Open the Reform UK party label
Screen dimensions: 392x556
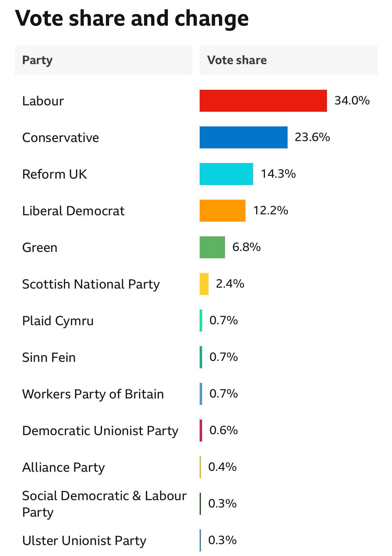pyautogui.click(x=55, y=174)
